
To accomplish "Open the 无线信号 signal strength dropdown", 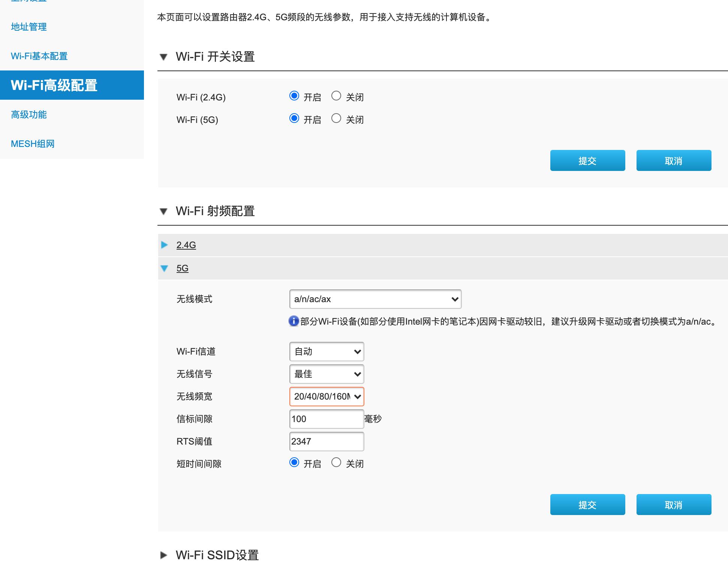I will click(326, 374).
